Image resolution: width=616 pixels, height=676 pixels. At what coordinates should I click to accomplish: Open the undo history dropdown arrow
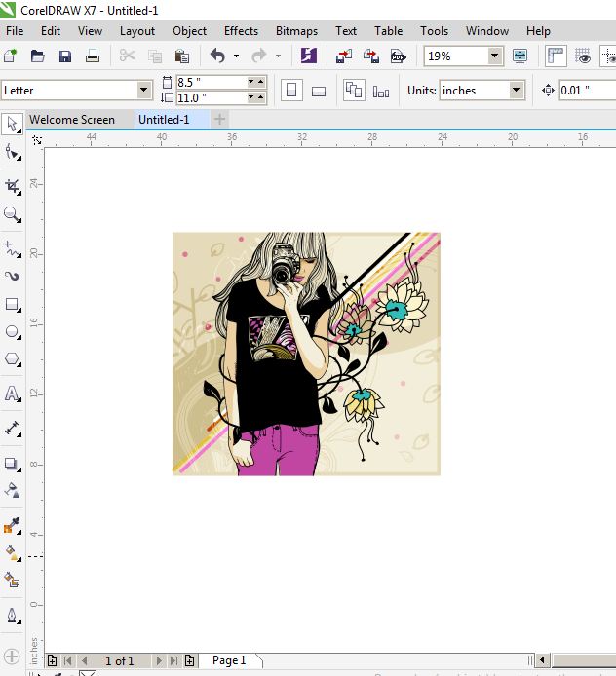(236, 56)
